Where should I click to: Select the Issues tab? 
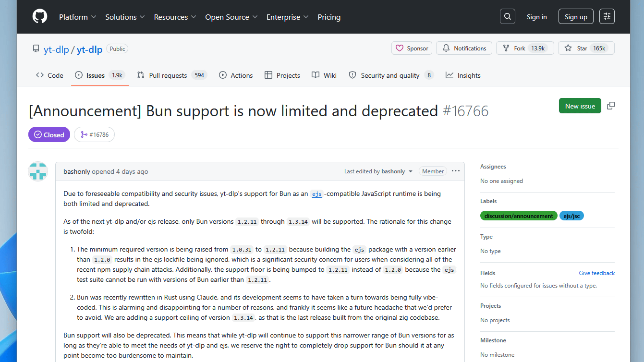tap(100, 75)
